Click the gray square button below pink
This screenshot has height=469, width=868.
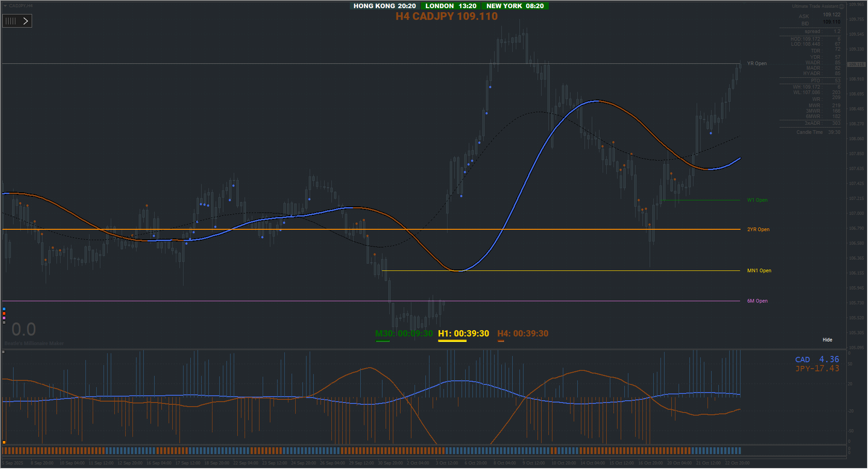click(4, 322)
